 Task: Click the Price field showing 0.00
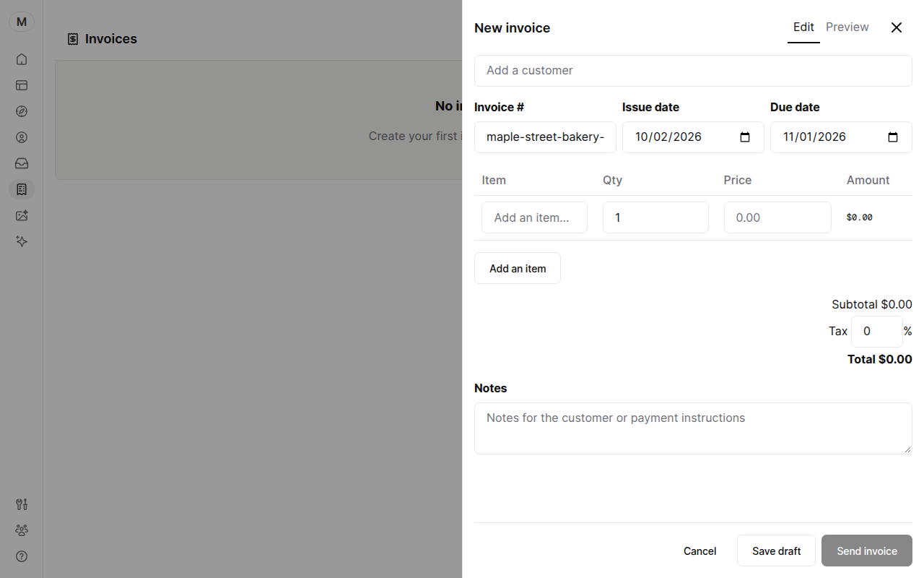pos(777,217)
